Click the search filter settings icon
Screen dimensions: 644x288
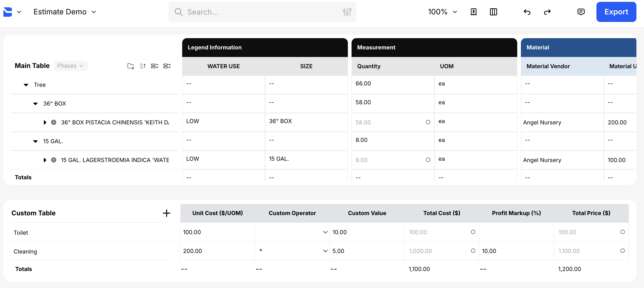tap(347, 12)
